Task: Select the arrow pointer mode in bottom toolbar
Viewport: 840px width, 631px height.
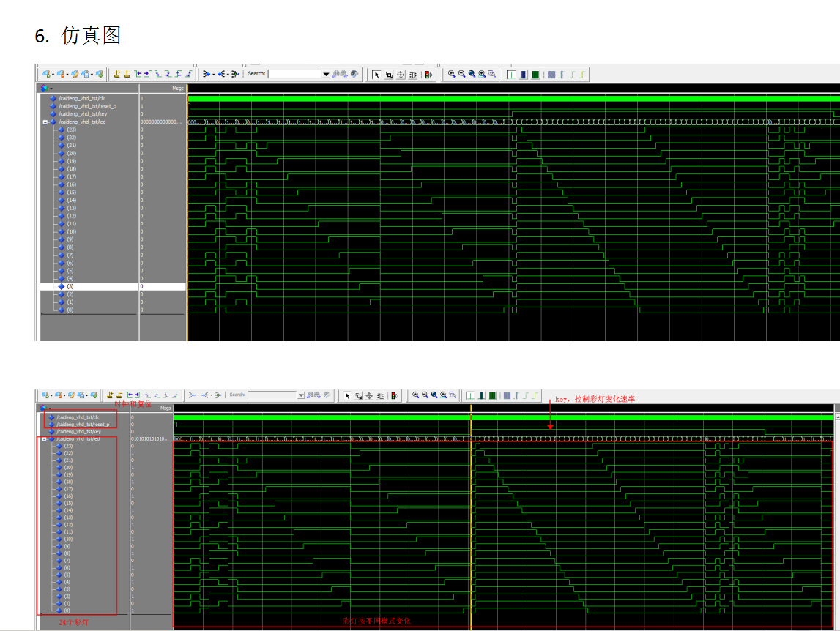Action: click(348, 395)
